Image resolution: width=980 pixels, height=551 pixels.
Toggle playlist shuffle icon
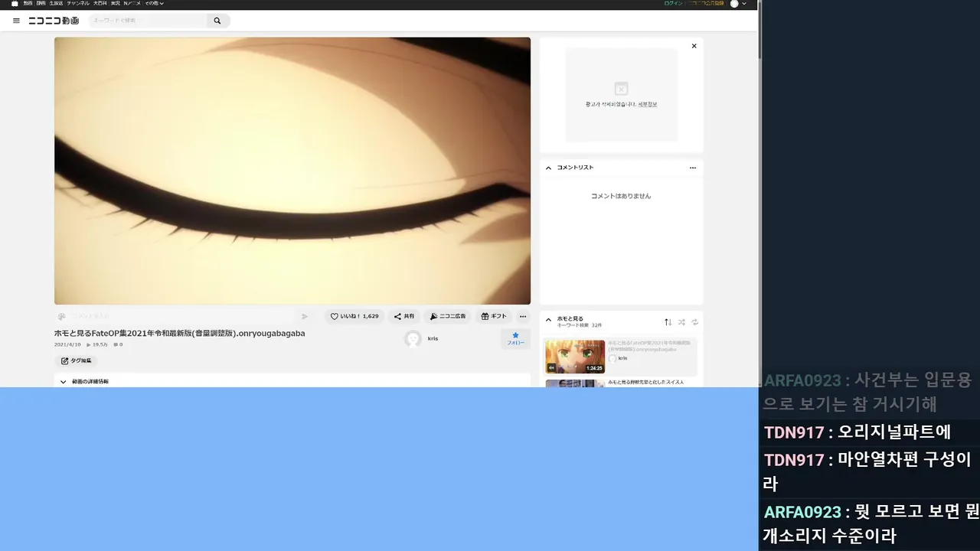point(681,322)
